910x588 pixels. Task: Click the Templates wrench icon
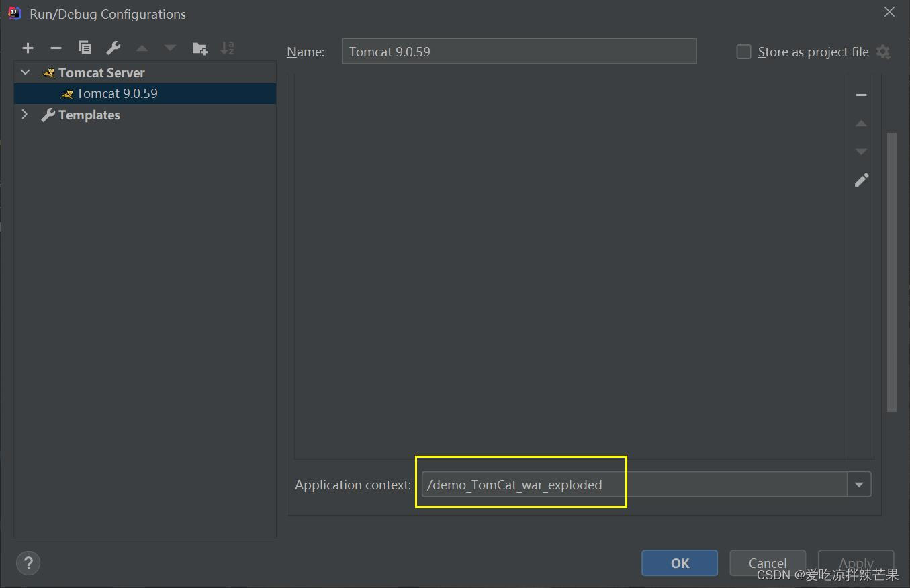48,115
